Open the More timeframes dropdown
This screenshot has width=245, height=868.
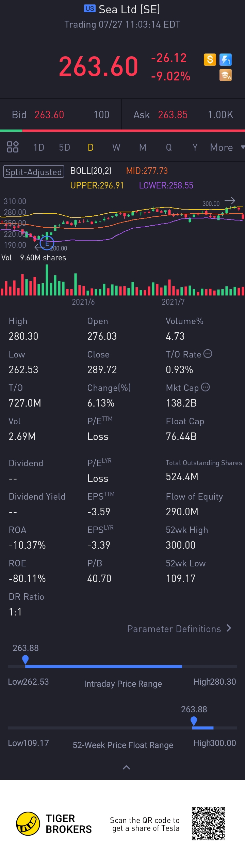pos(226,148)
